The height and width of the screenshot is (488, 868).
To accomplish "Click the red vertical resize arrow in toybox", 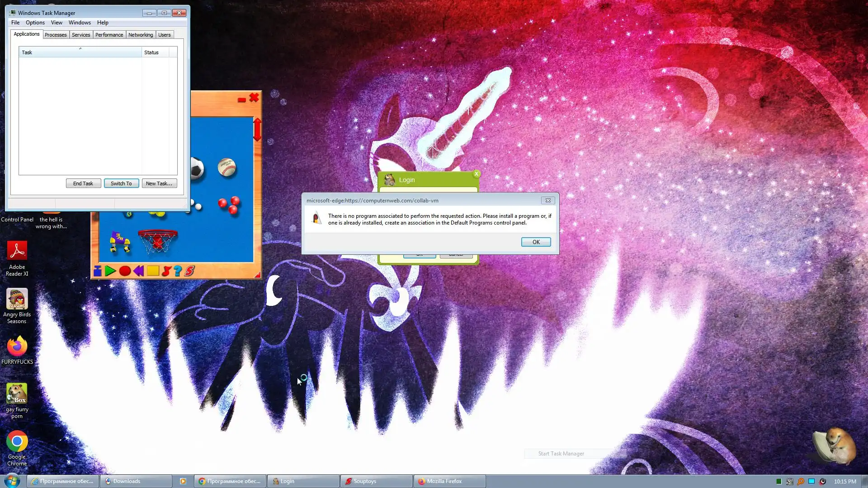I will point(257,130).
